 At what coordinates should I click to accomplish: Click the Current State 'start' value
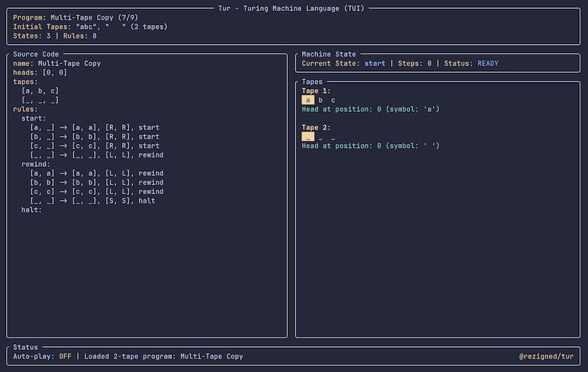coord(374,63)
